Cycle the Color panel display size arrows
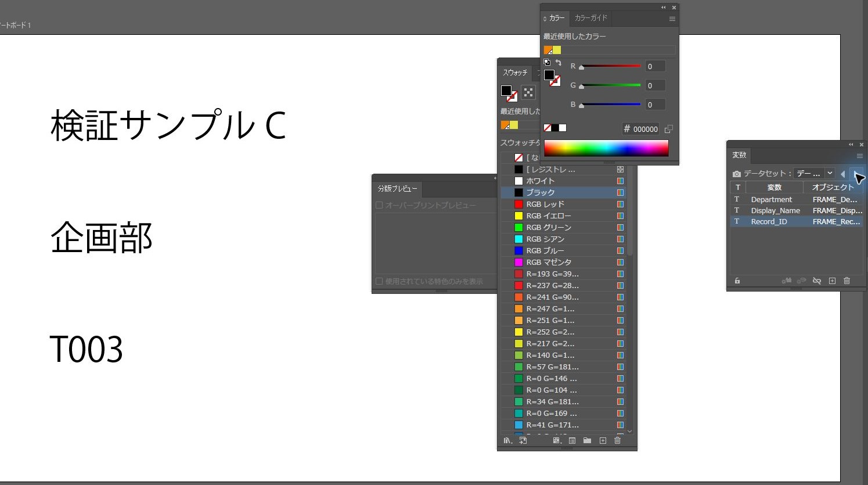 tap(545, 19)
